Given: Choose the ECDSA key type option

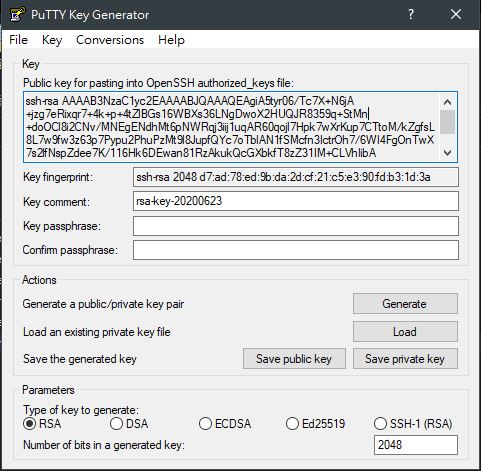Looking at the screenshot, I should pos(225,424).
